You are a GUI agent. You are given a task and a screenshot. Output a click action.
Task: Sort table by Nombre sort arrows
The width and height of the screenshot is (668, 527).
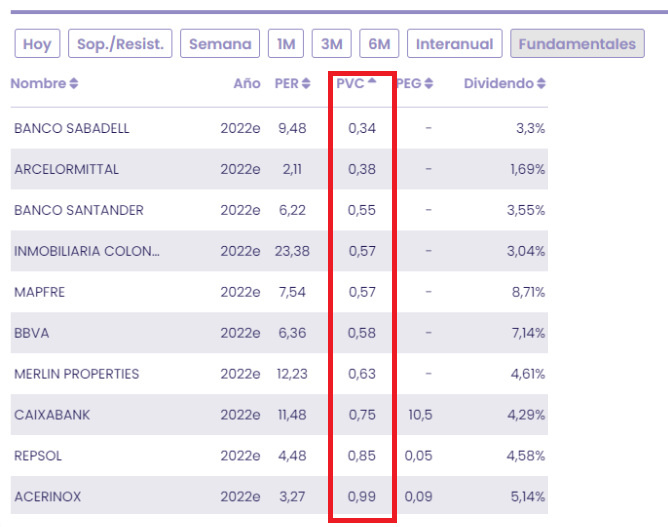pos(74,84)
